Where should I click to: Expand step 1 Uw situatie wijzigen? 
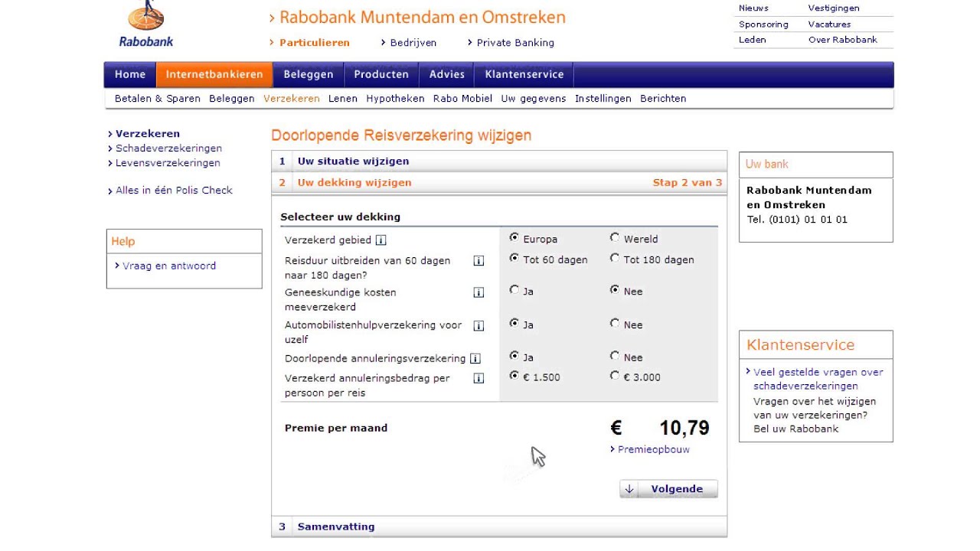coord(499,161)
